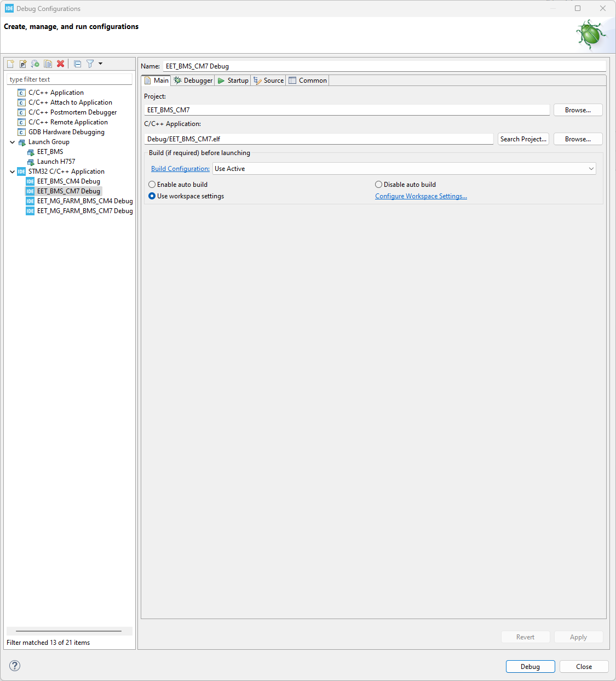
Task: Click Browse button for C/C++ Application
Action: pyautogui.click(x=578, y=139)
